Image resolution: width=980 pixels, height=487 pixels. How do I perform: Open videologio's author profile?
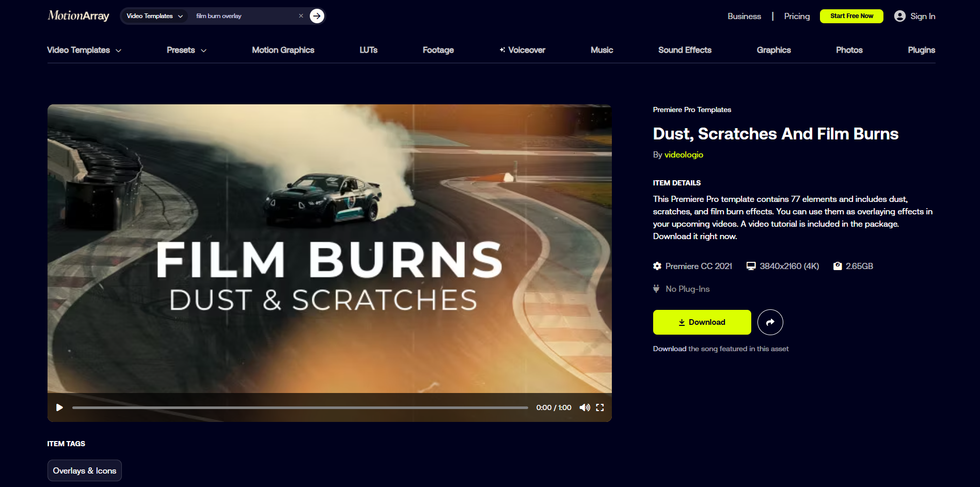pos(684,154)
